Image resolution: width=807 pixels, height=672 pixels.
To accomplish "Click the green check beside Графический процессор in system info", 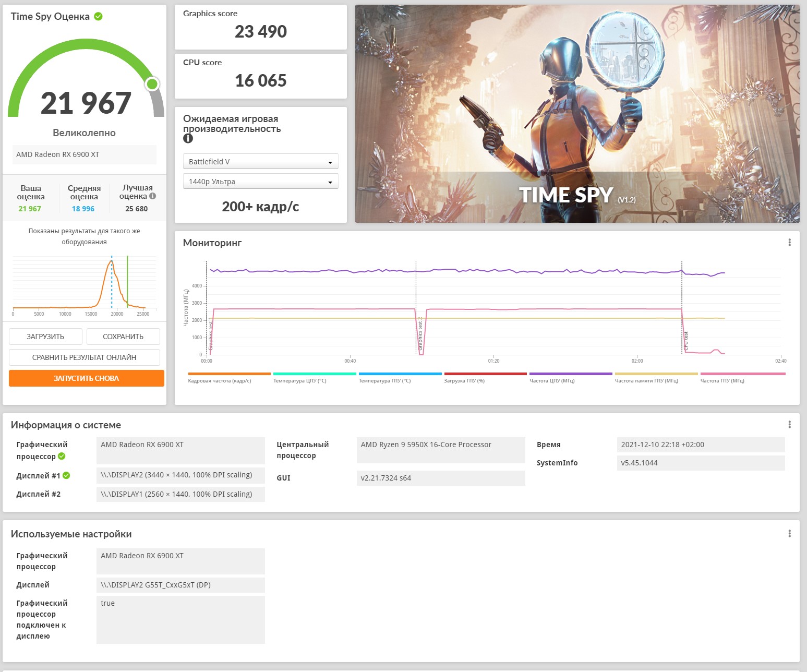I will [62, 456].
